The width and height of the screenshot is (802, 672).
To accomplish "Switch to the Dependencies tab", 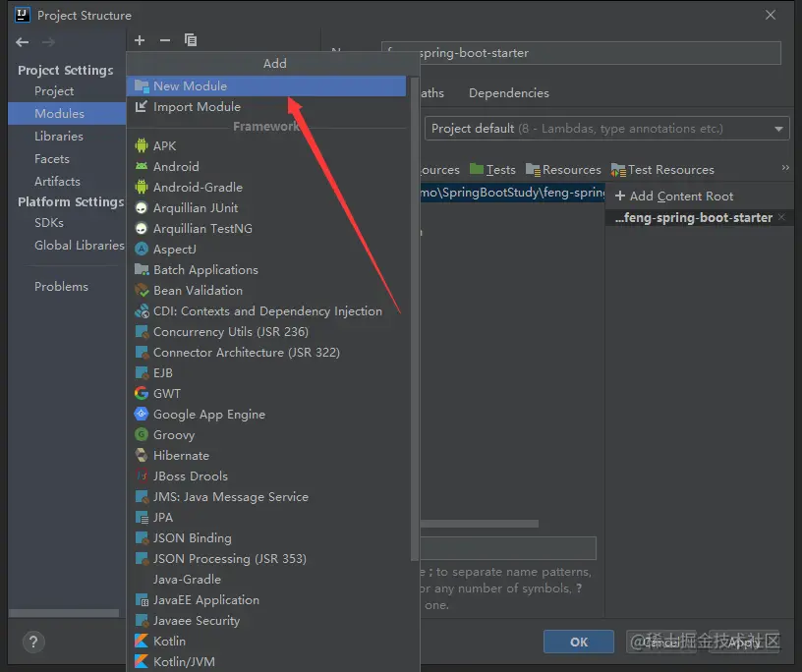I will click(509, 93).
